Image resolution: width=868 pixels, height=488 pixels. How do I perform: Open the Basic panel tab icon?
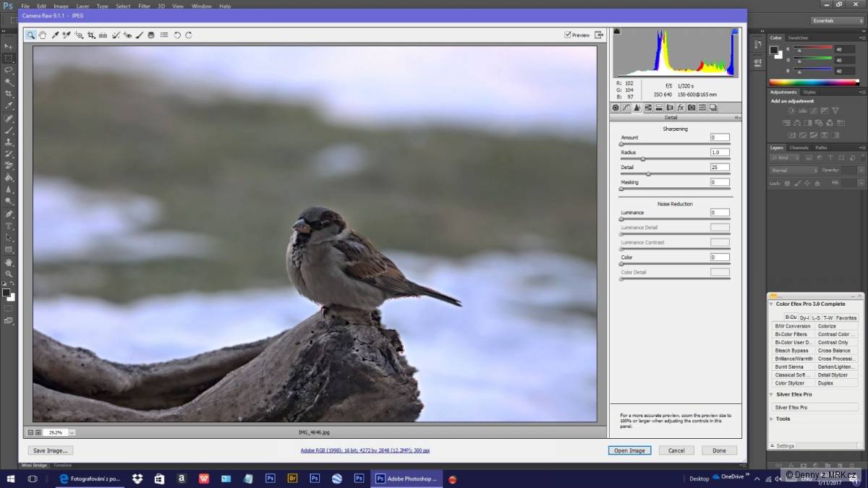(x=616, y=108)
